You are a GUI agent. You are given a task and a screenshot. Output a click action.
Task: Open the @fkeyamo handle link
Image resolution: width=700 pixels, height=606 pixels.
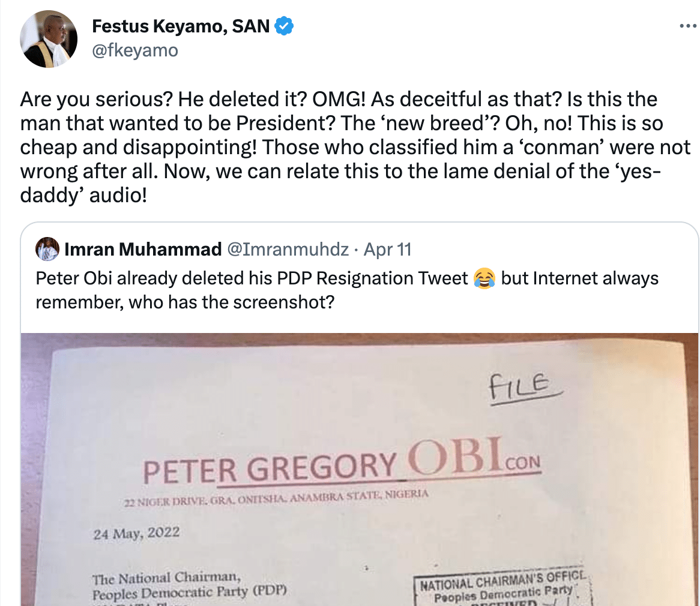(x=135, y=50)
